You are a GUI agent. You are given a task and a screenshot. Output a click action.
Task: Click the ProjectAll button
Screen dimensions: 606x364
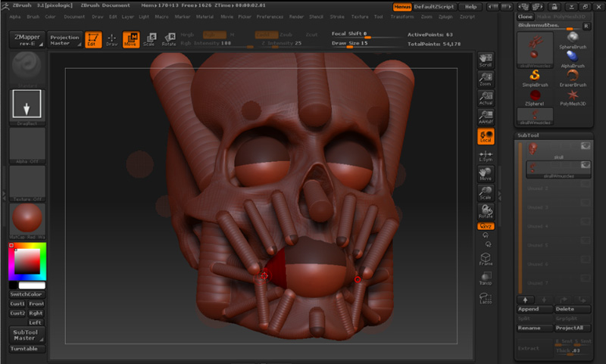pyautogui.click(x=573, y=328)
